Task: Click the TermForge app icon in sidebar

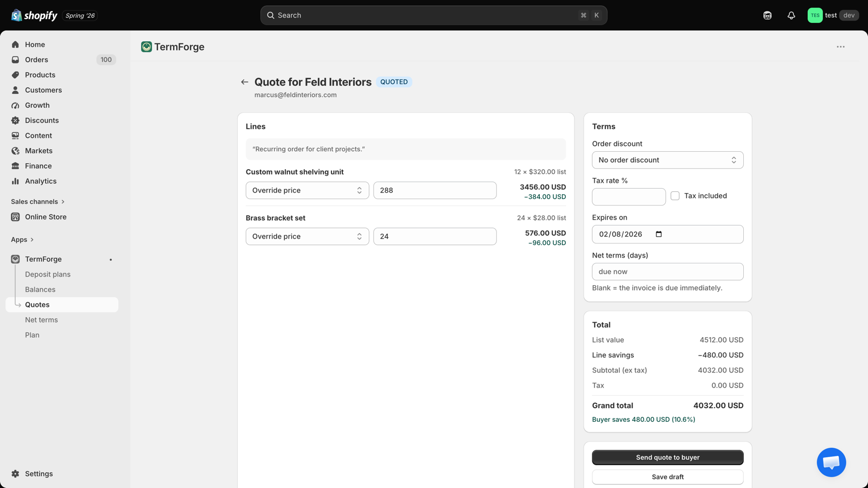Action: click(15, 259)
